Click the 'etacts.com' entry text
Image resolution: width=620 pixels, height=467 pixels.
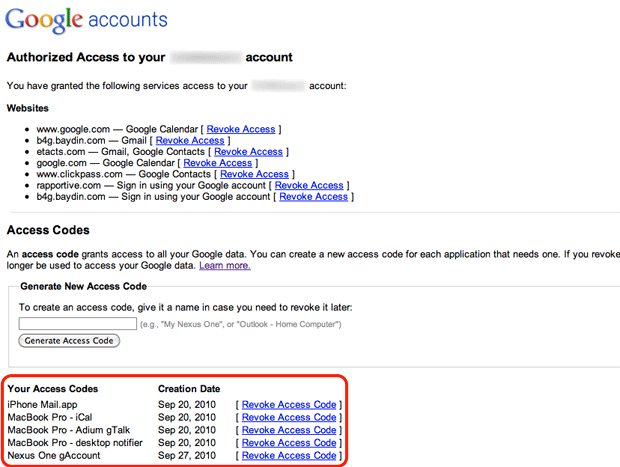[61, 152]
